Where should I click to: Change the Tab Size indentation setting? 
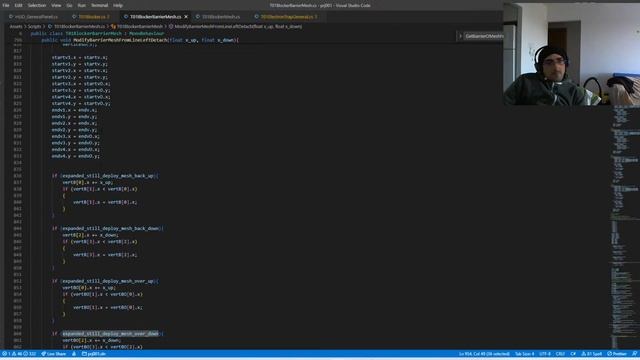pyautogui.click(x=524, y=354)
